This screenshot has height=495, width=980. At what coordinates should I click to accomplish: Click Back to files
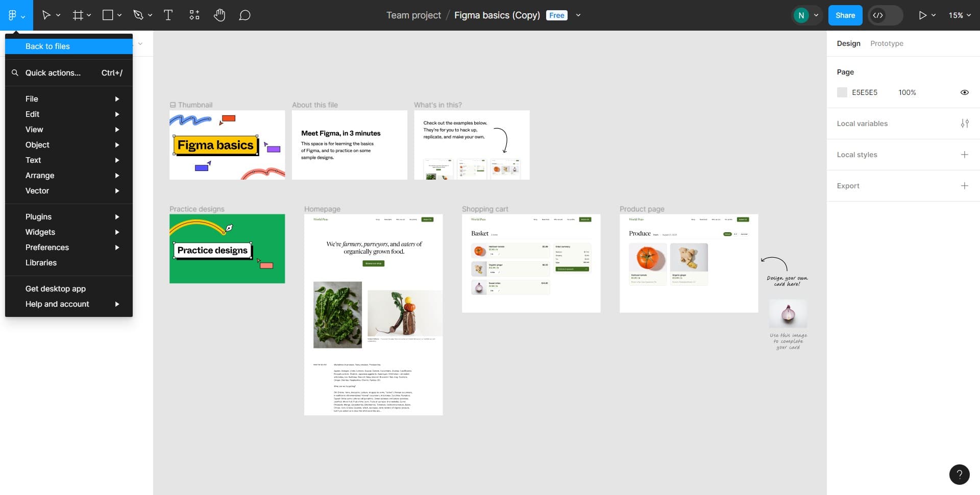47,46
